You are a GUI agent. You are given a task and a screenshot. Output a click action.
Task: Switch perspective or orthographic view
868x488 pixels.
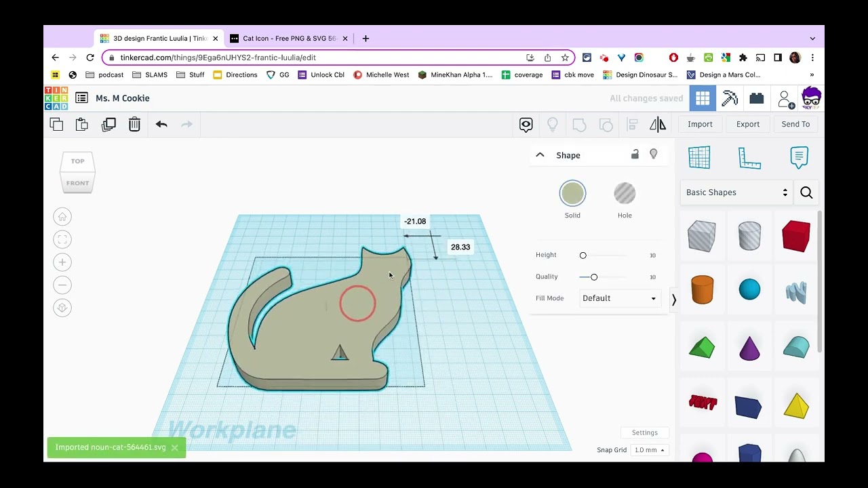(62, 308)
